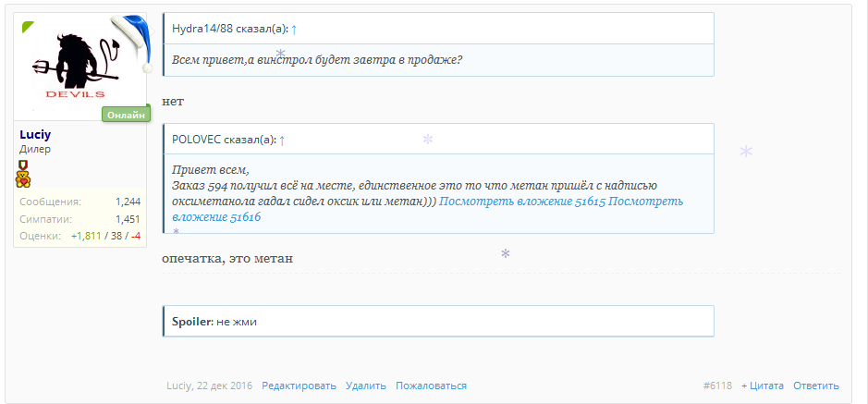Jump to POLOVEC's quoted post via arrow
The height and width of the screenshot is (404, 868).
(x=282, y=140)
